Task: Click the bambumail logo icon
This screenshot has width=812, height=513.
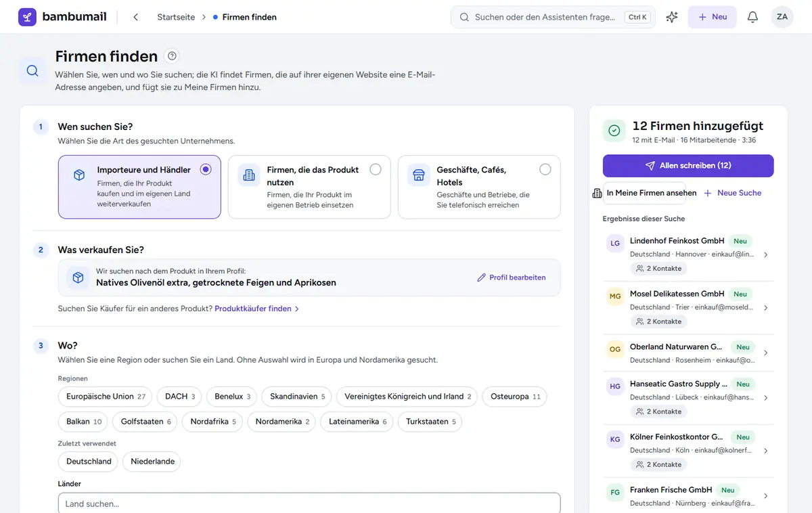Action: [x=27, y=17]
